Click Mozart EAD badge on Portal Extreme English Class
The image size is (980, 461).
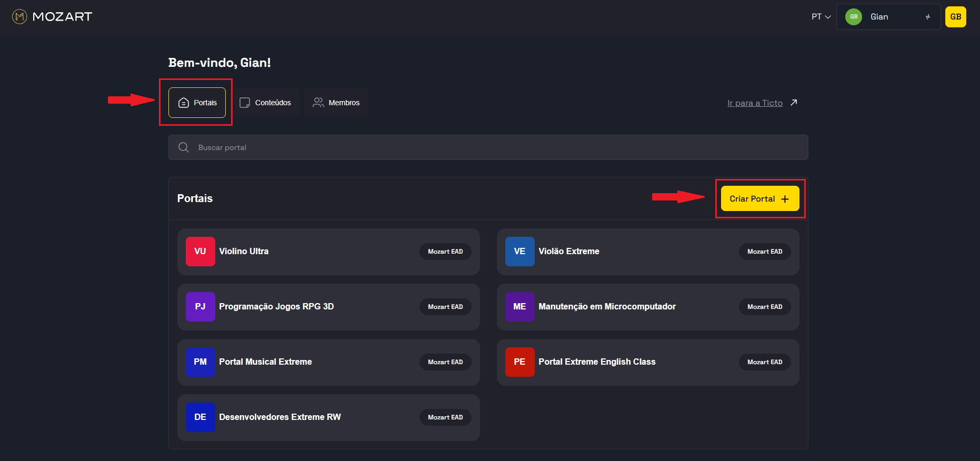coord(764,362)
